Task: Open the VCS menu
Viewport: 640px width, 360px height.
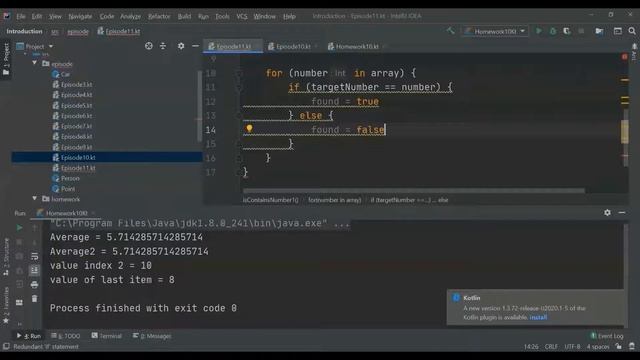Action: click(x=242, y=16)
